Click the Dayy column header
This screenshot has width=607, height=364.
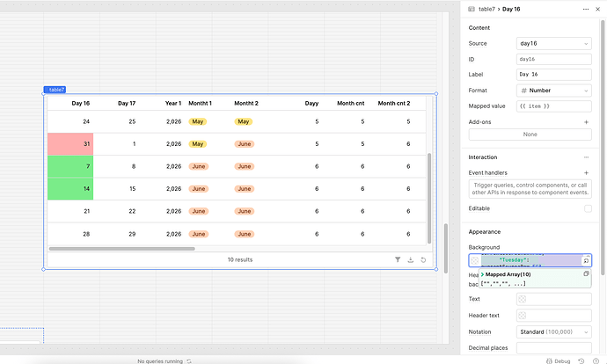pyautogui.click(x=311, y=103)
